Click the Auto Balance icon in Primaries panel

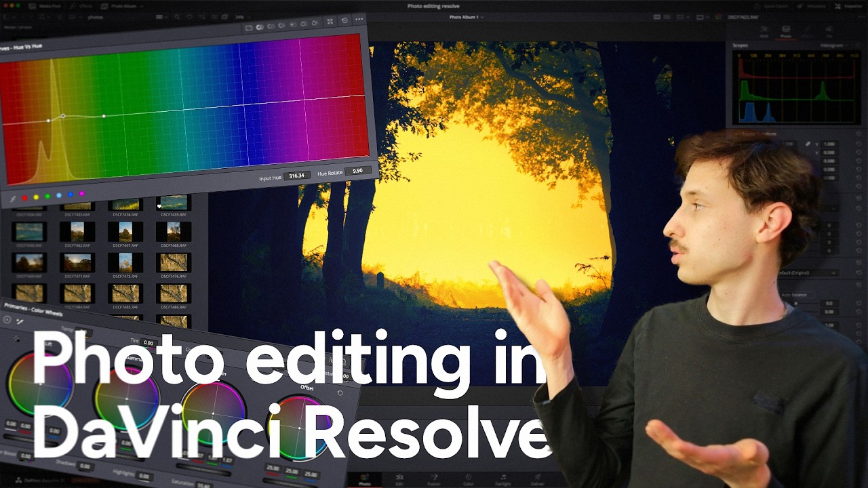pos(7,320)
